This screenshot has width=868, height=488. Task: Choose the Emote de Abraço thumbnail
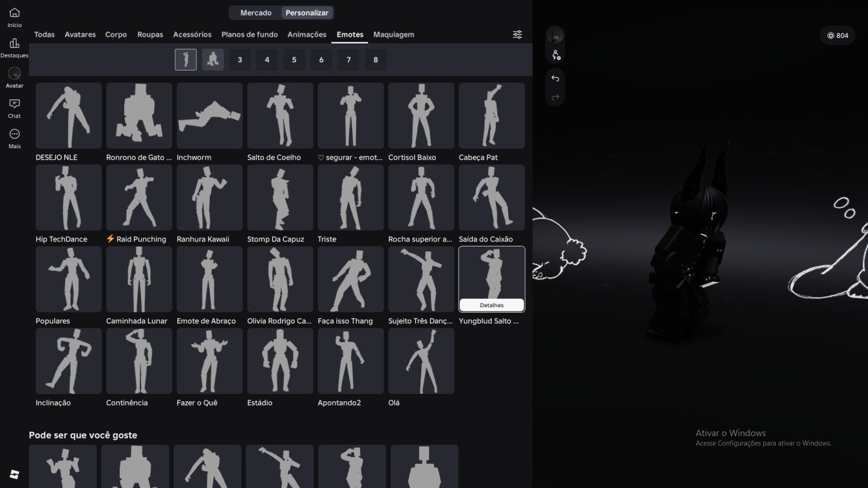click(210, 280)
